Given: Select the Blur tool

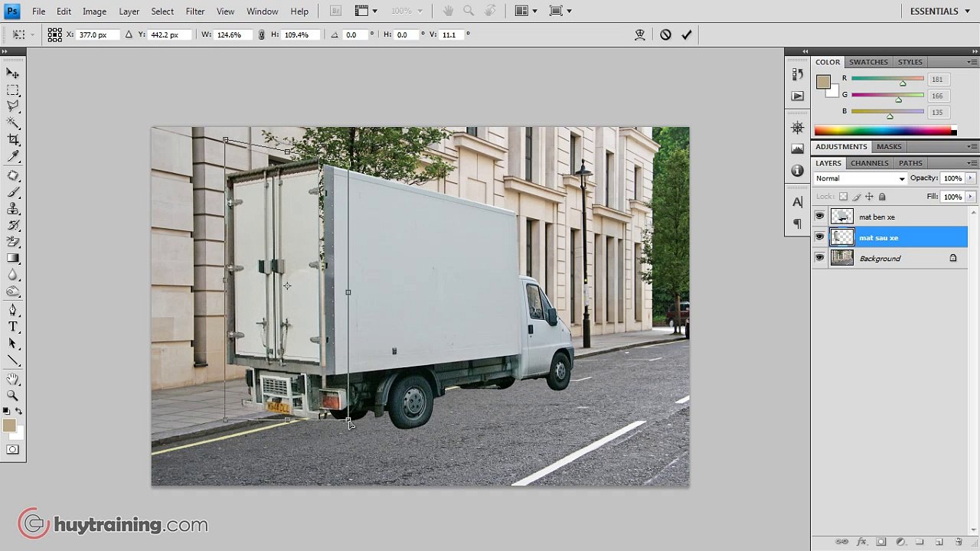Looking at the screenshot, I should (x=13, y=275).
